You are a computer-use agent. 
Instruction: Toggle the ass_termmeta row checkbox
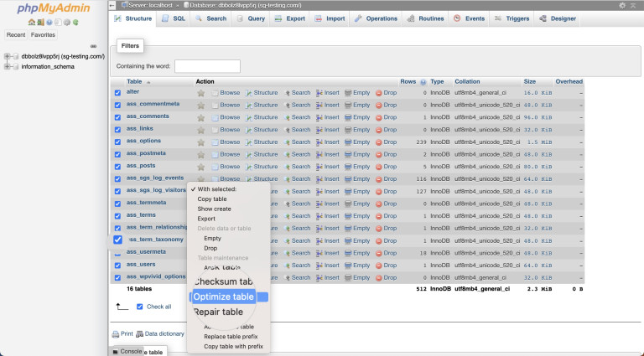click(117, 204)
